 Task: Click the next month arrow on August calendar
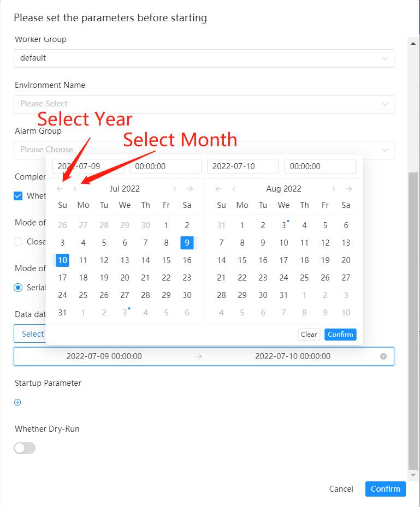click(333, 189)
